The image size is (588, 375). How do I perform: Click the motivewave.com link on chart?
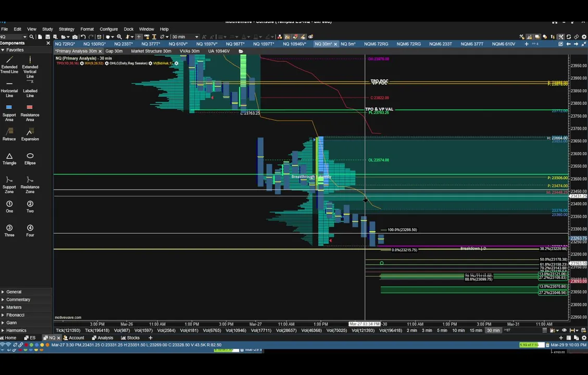[68, 317]
